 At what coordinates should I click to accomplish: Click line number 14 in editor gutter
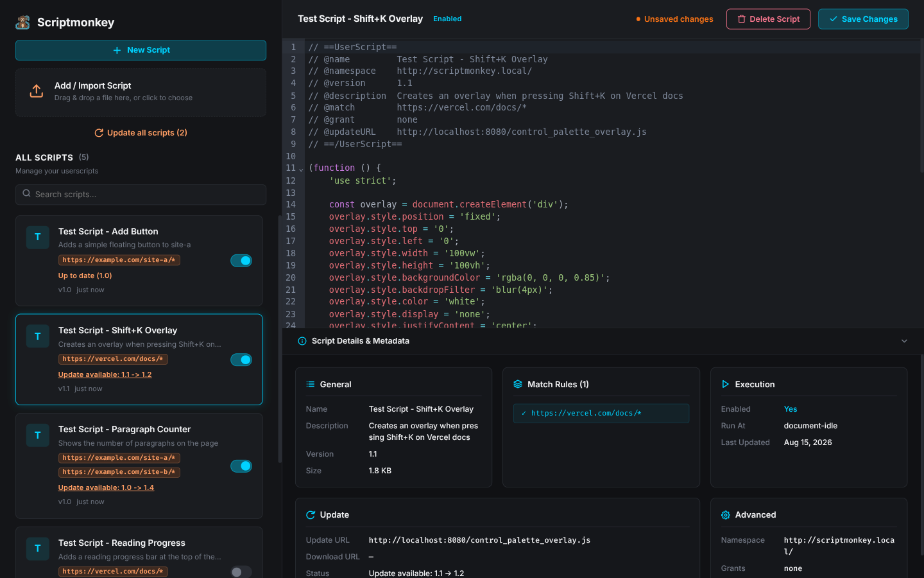pos(291,204)
